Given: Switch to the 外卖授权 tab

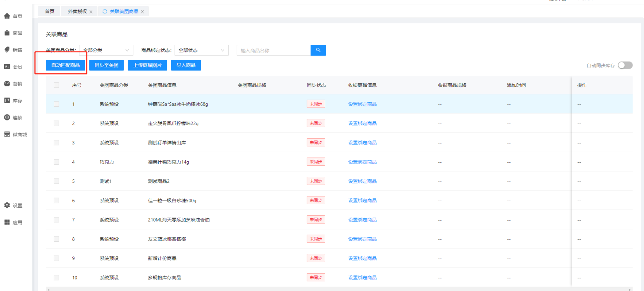Looking at the screenshot, I should (x=77, y=11).
